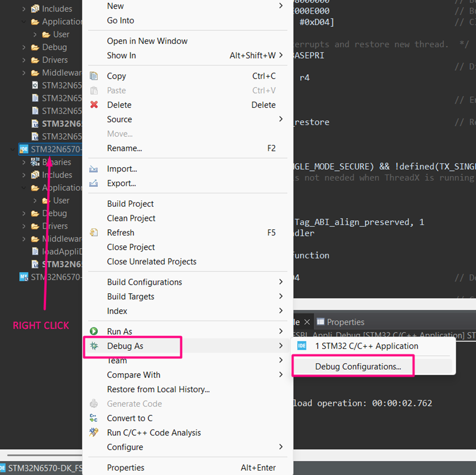The image size is (476, 475).
Task: Click the upper Drivers folder icon
Action: [35, 60]
